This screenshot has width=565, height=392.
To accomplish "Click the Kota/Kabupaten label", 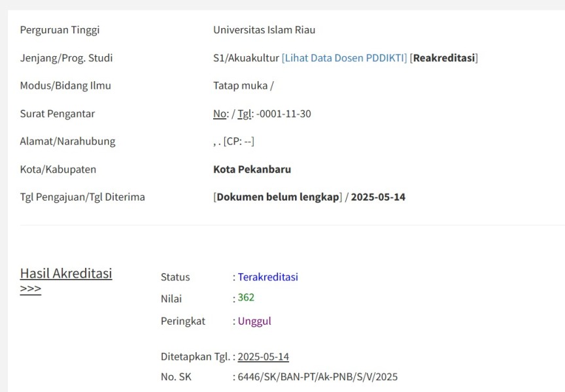I will point(58,170).
